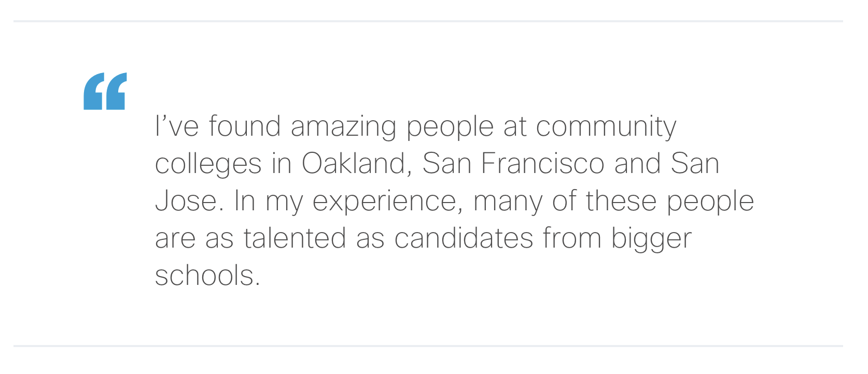868x374 pixels.
Task: Click the words "San Francisco" in the quote
Action: 513,163
